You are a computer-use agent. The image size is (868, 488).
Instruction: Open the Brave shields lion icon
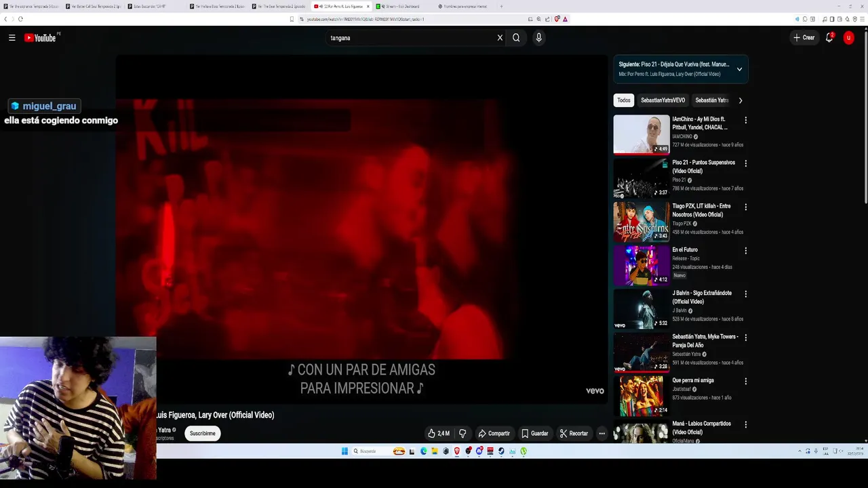[557, 19]
